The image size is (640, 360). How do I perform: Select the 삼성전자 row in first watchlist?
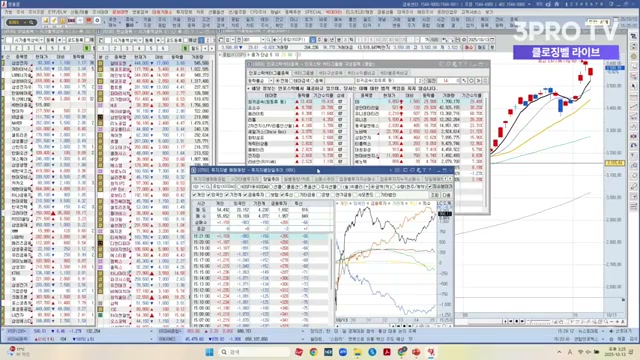[48, 63]
